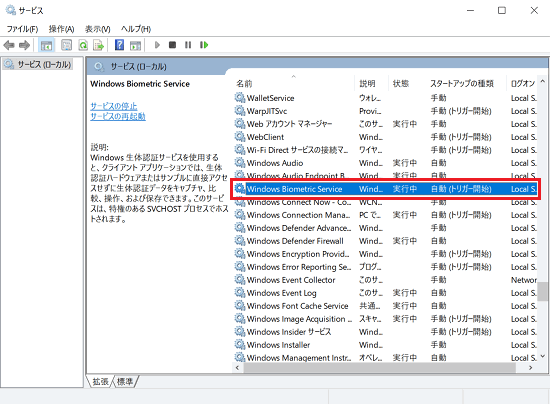Toggle the console tree show/hide icon
This screenshot has width=550, height=404.
[x=46, y=45]
